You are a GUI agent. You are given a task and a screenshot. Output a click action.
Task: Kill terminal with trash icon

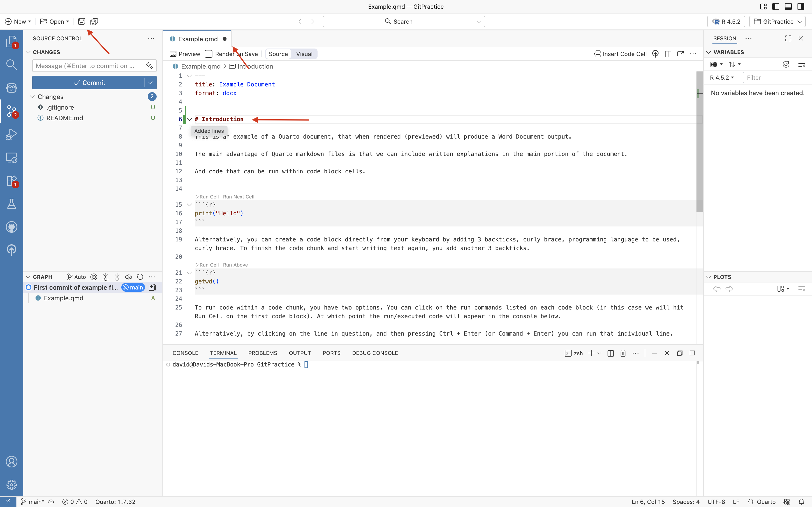pos(623,353)
